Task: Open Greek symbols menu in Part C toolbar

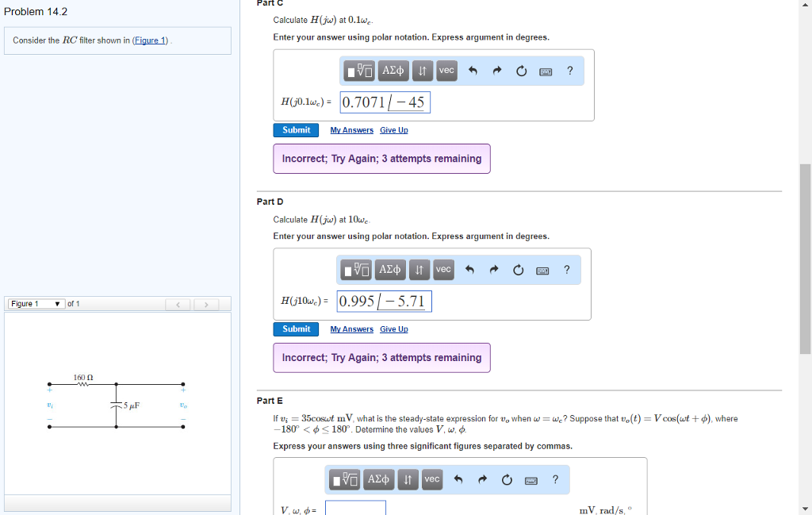Action: click(x=393, y=71)
